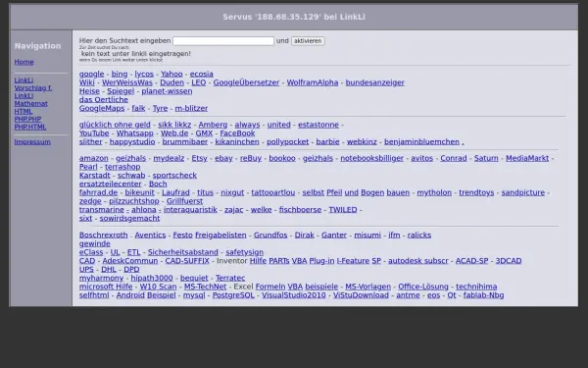Visit the Heise link
Viewport: 588px width, 368px height.
(x=89, y=91)
